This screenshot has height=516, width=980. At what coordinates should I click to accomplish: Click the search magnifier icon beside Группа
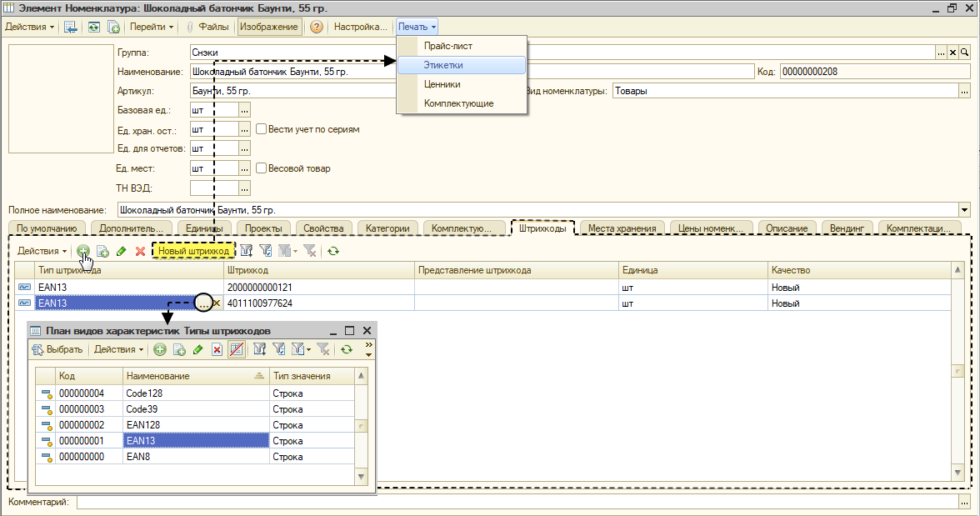coord(964,53)
